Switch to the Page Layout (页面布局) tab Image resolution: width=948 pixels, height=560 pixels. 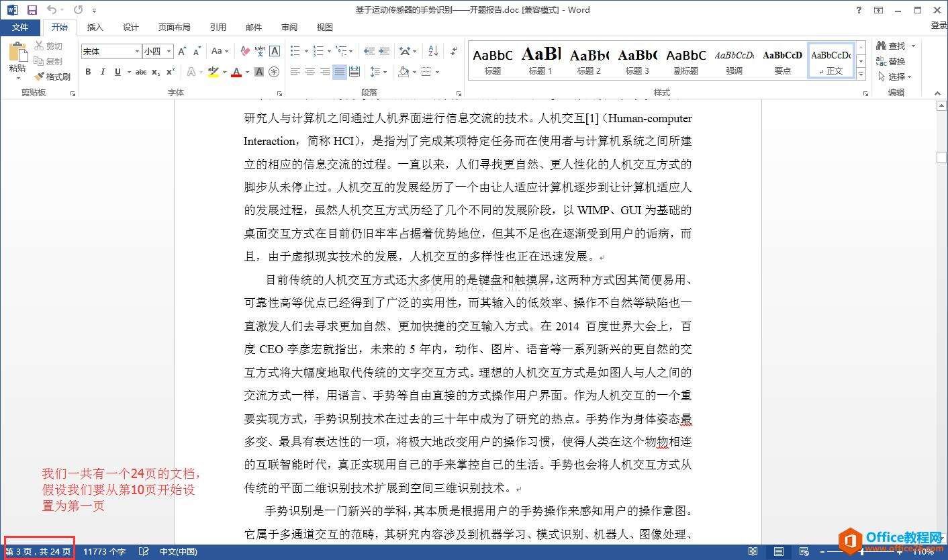[175, 28]
